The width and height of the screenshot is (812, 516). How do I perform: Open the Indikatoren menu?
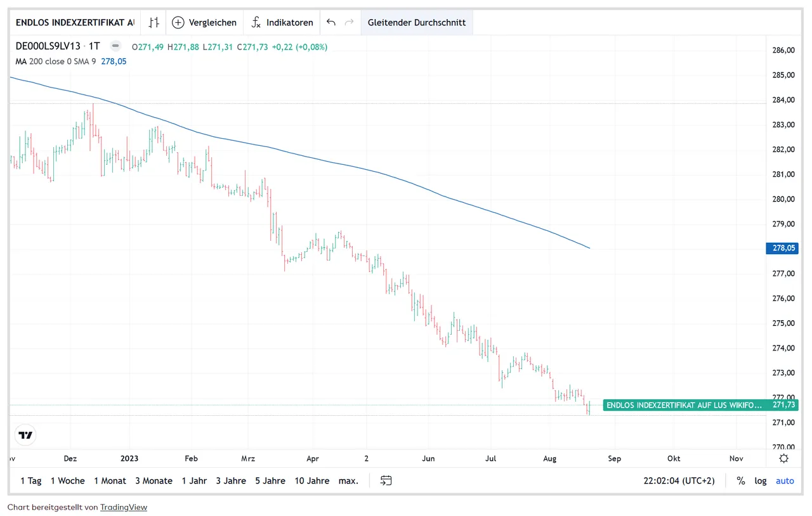[282, 22]
